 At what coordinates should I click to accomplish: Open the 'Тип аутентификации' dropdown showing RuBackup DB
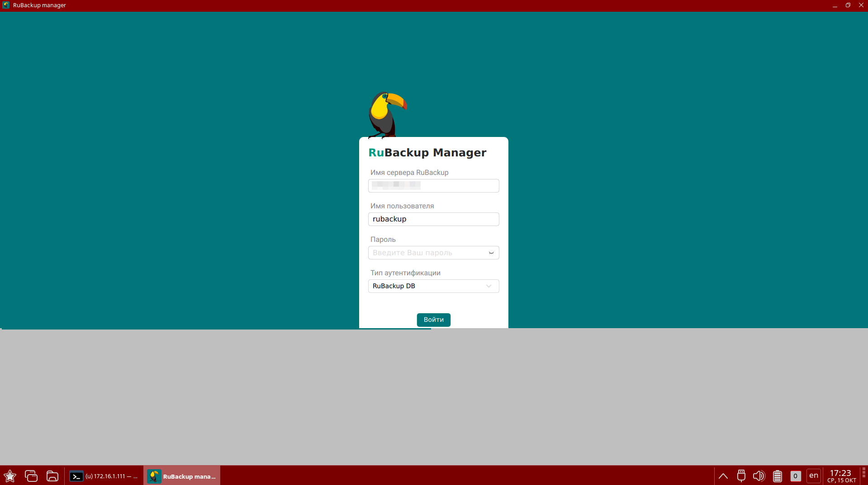[433, 286]
